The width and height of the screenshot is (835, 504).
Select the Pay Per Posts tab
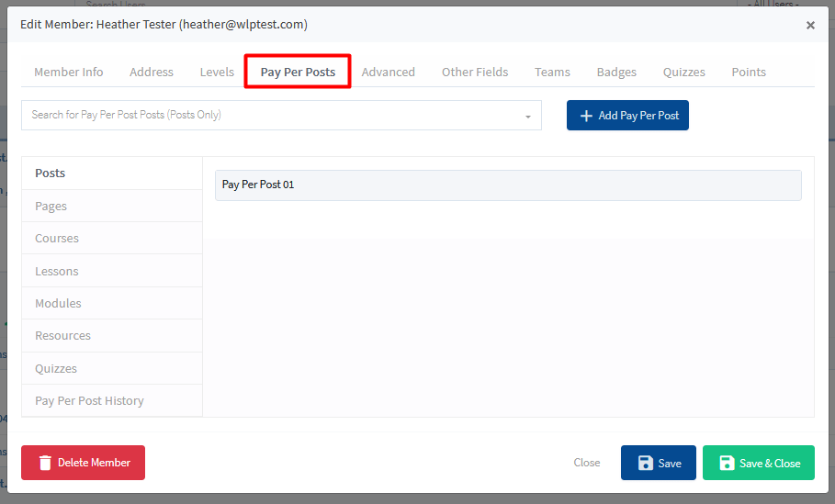tap(298, 72)
